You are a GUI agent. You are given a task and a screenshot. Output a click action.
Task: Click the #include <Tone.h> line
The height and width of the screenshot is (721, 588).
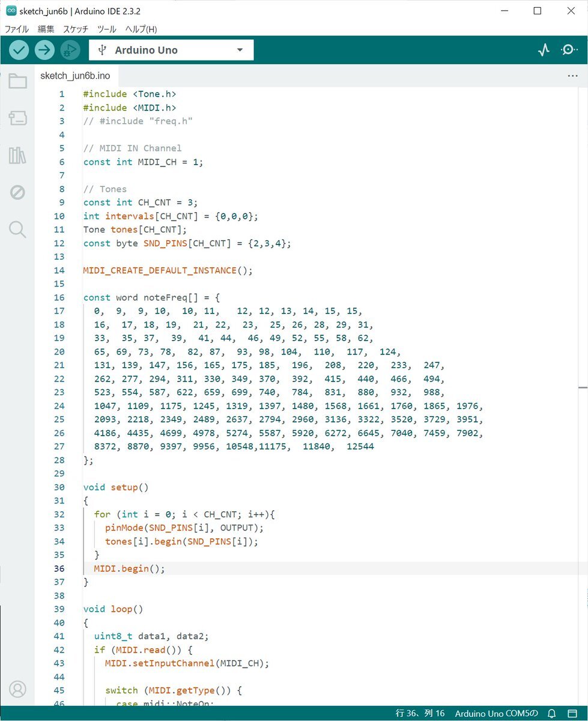click(130, 94)
